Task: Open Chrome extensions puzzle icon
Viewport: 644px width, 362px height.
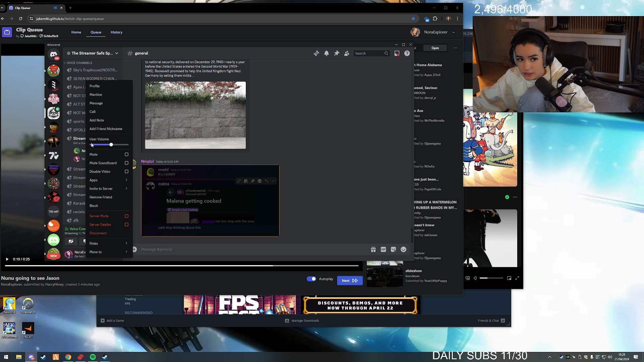Action: coord(435,19)
